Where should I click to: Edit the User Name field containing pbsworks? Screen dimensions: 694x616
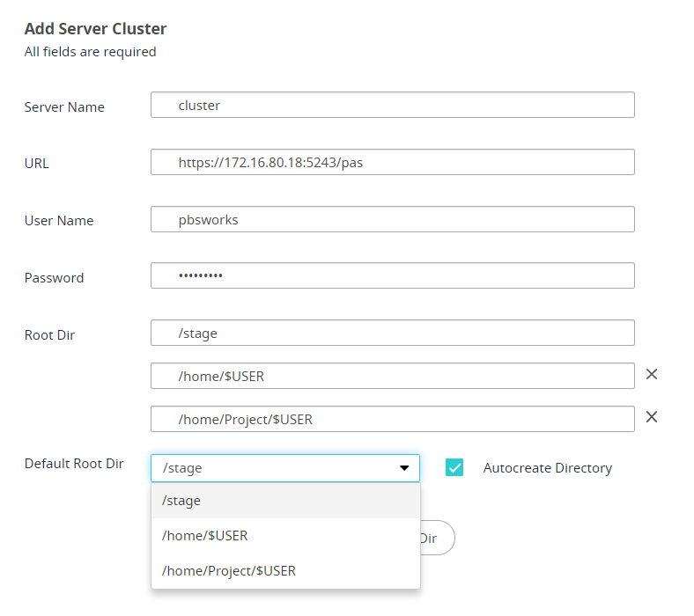pos(392,219)
